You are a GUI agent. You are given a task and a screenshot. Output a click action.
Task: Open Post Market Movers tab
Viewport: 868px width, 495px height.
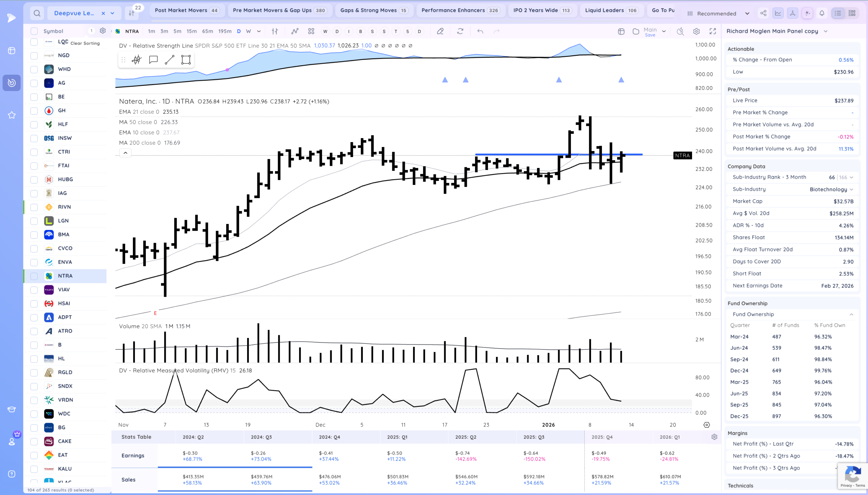click(x=187, y=10)
